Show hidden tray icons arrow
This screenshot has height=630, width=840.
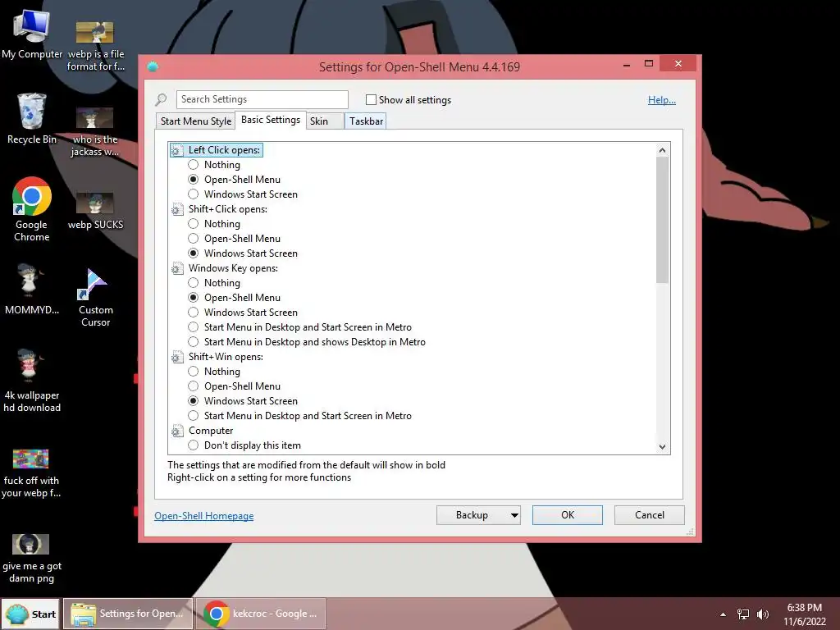[x=724, y=614]
